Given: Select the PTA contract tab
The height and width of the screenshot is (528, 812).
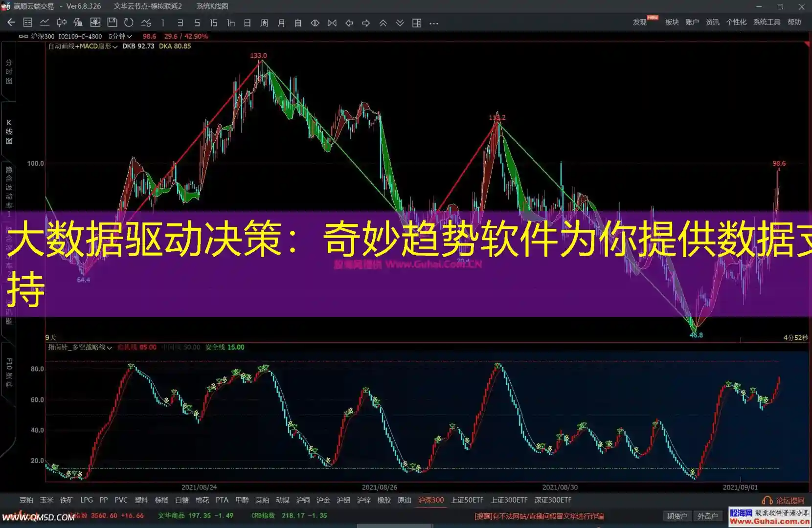Looking at the screenshot, I should tap(222, 500).
